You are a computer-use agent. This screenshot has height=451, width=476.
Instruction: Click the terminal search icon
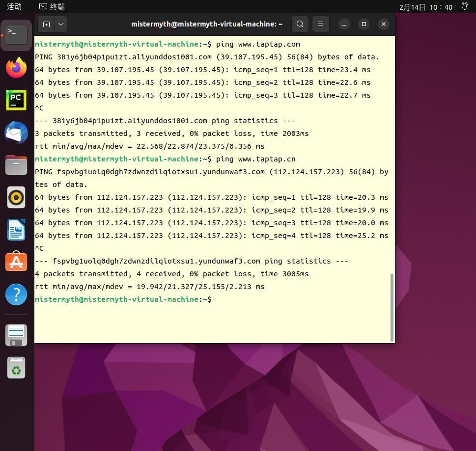coord(300,24)
